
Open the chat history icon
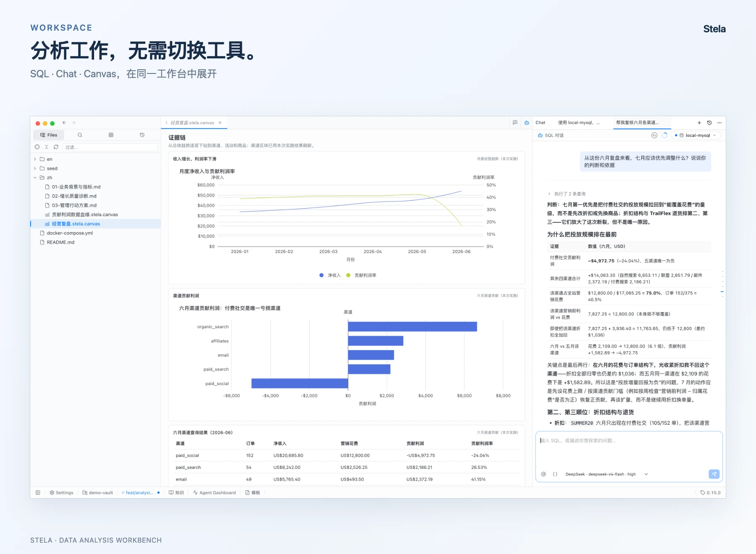coord(709,123)
